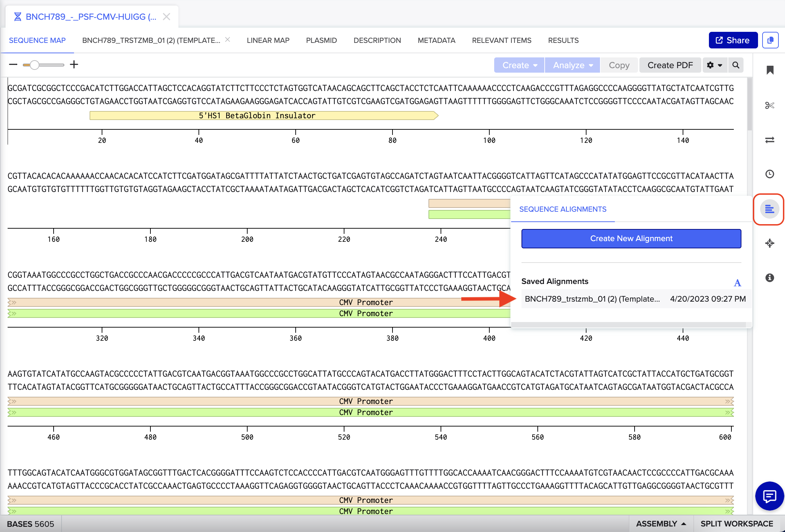Screen dimensions: 785x532
Task: Open the information icon panel
Action: point(770,278)
